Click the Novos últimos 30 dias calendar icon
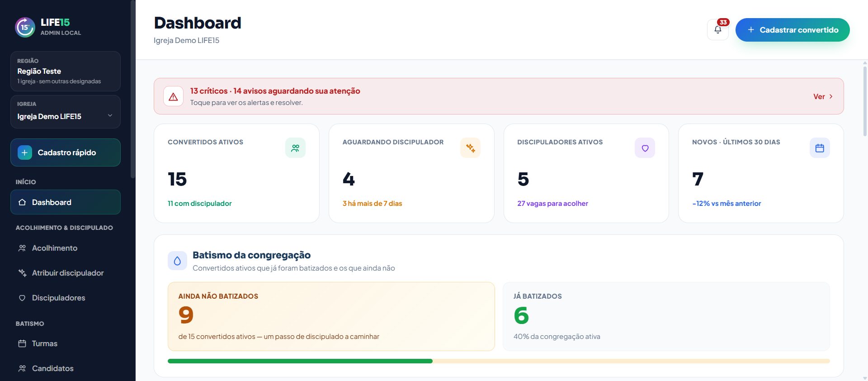The image size is (868, 381). tap(820, 148)
